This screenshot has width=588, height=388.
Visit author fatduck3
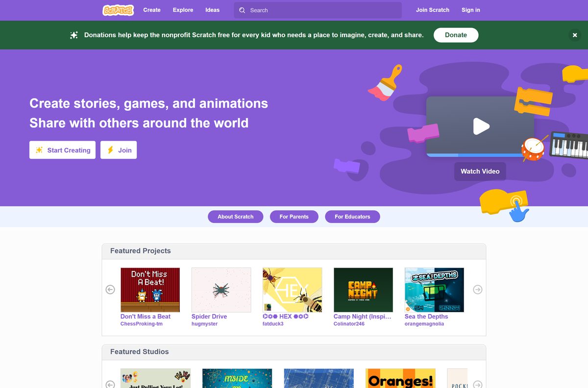tap(273, 324)
